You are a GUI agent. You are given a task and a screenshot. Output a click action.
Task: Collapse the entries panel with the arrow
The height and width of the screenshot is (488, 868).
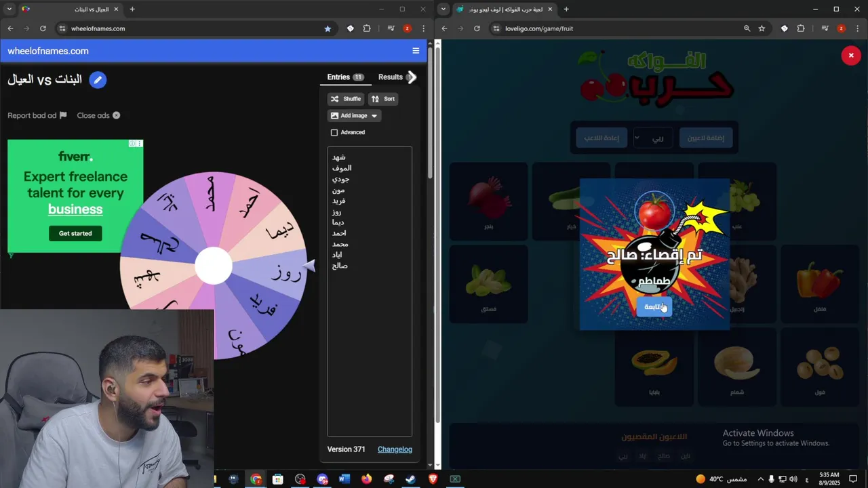(412, 77)
